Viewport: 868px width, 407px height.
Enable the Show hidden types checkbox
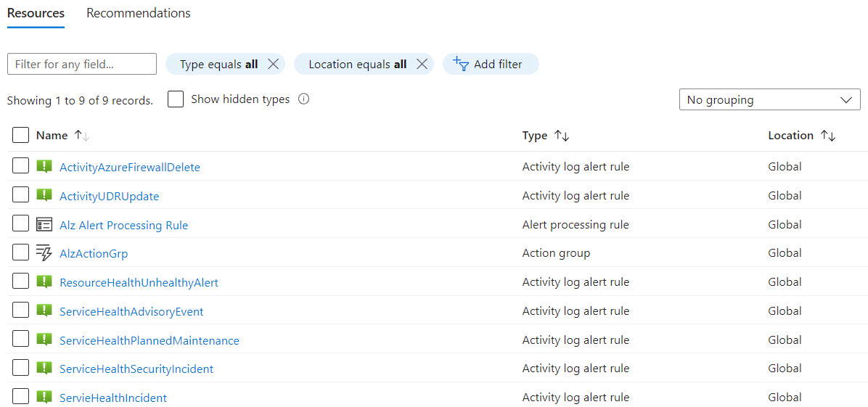pos(176,99)
